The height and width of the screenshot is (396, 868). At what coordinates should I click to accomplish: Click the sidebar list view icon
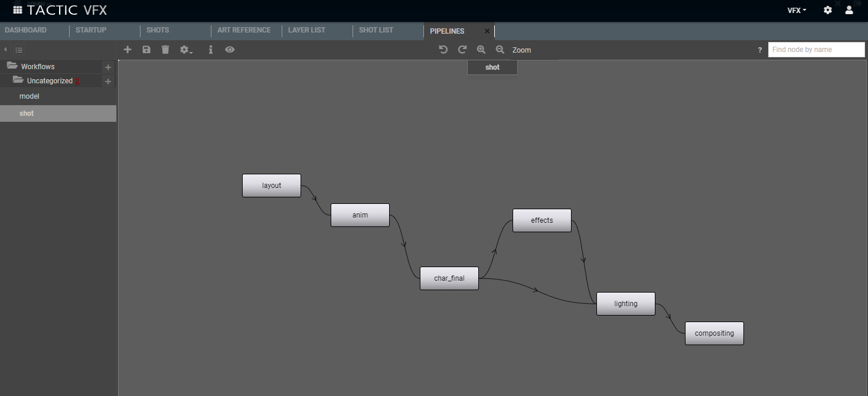coord(19,50)
